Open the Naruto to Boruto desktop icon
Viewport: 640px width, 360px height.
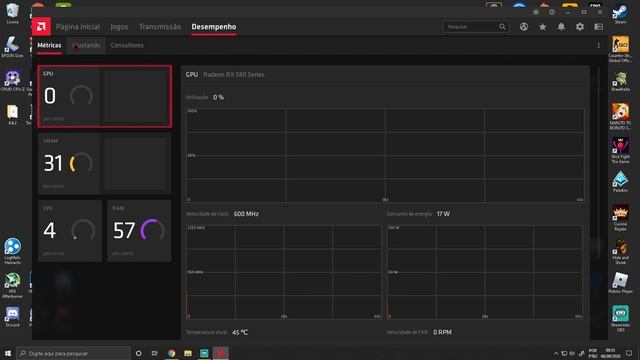(620, 116)
